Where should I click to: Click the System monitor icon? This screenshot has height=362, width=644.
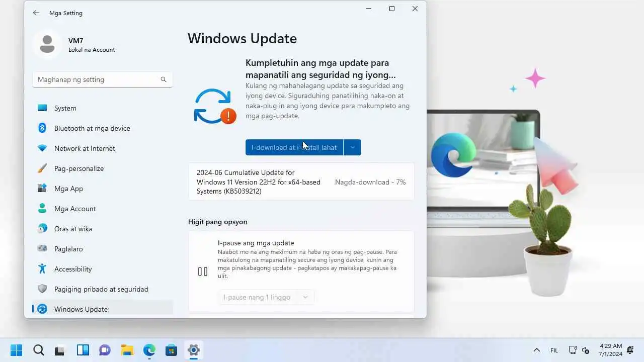(x=42, y=108)
